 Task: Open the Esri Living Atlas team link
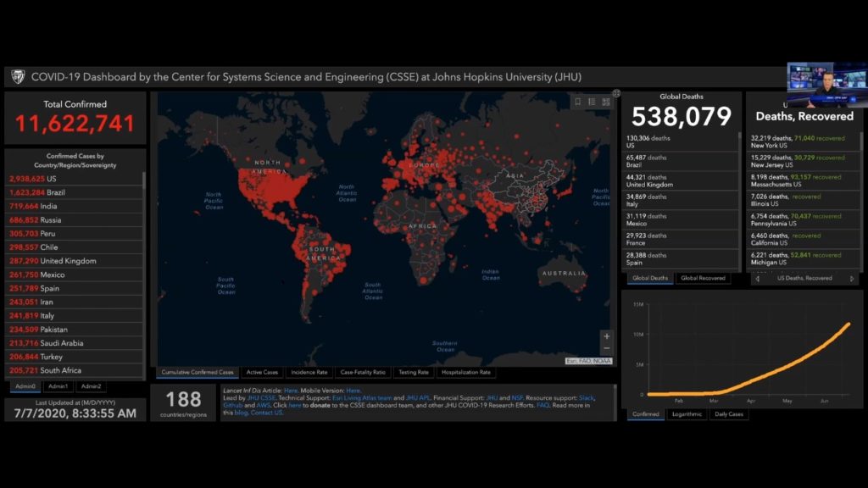(361, 398)
